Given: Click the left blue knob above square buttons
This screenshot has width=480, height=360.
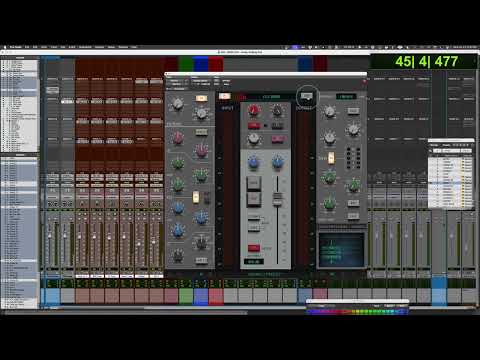Looking at the screenshot, I should (x=253, y=163).
